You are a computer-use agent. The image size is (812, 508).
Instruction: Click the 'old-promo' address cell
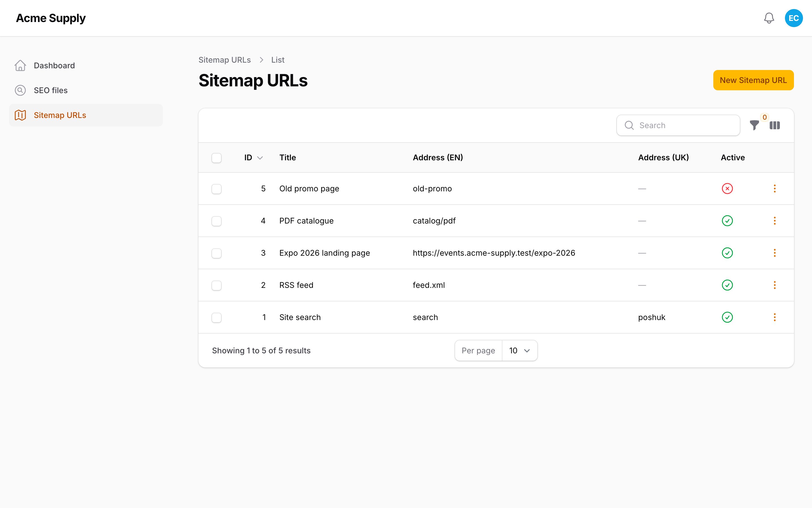tap(432, 189)
